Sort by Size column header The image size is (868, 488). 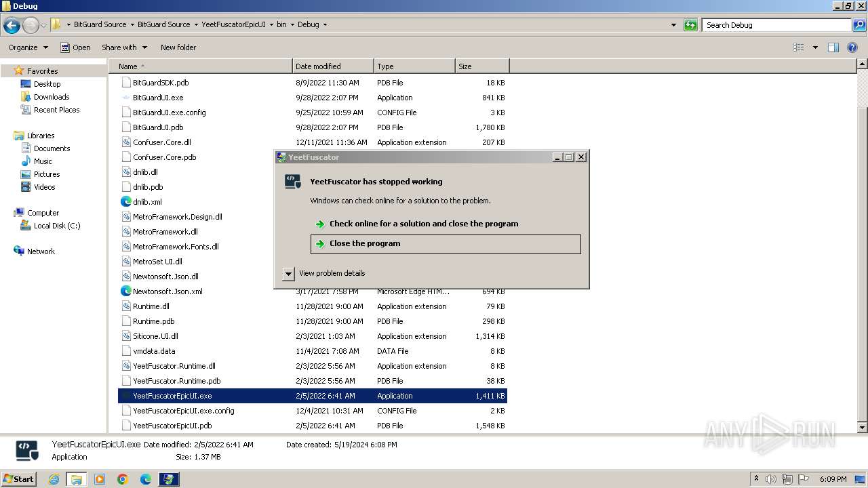click(x=482, y=66)
